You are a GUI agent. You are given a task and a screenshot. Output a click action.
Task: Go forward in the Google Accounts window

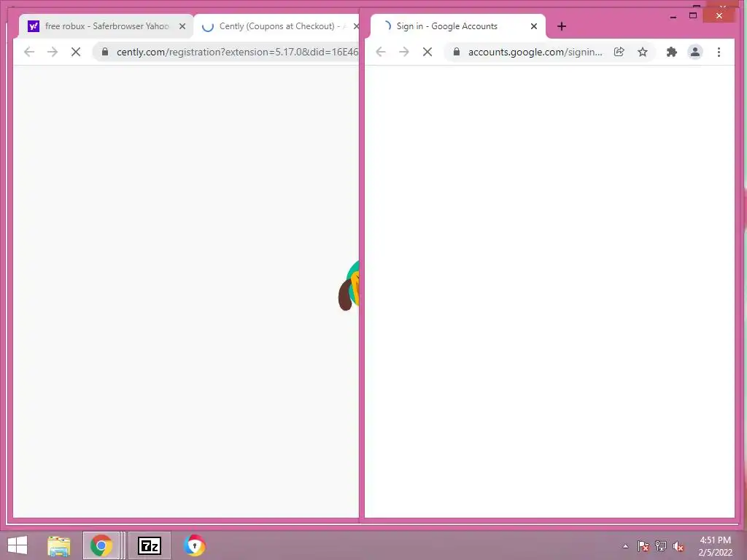point(404,52)
